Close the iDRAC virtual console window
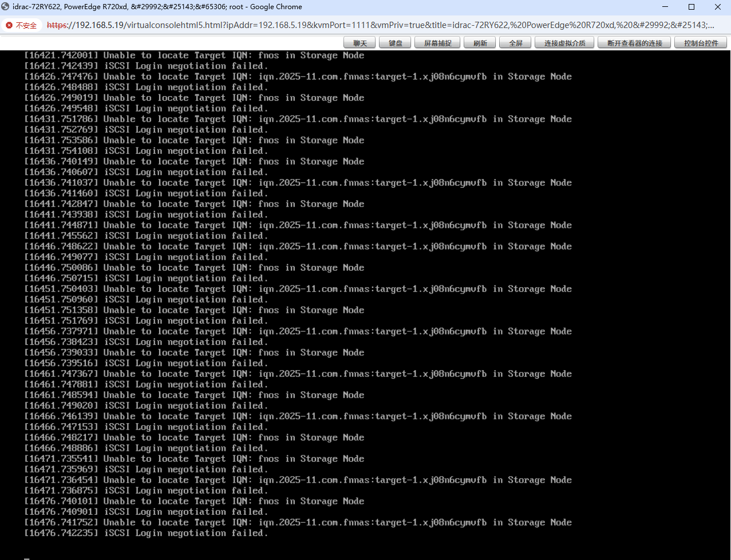 (718, 7)
